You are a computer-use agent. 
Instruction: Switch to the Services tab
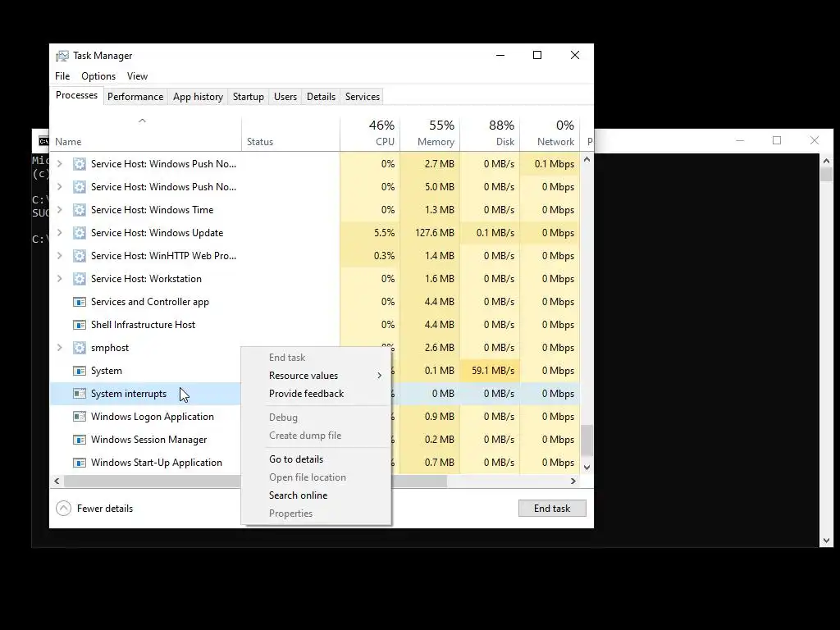[x=362, y=97]
